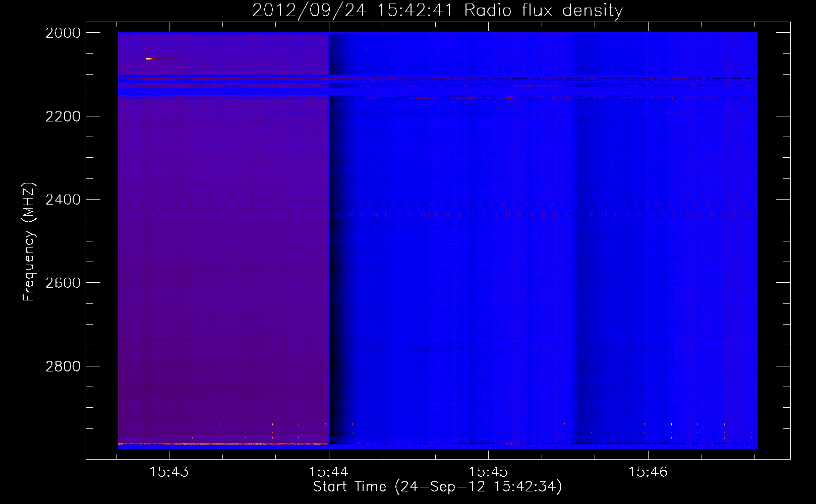
Task: Click the '15:44' time axis label
Action: tap(329, 472)
